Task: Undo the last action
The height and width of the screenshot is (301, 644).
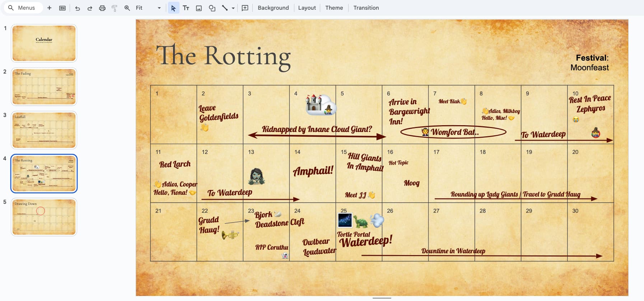Action: tap(78, 8)
